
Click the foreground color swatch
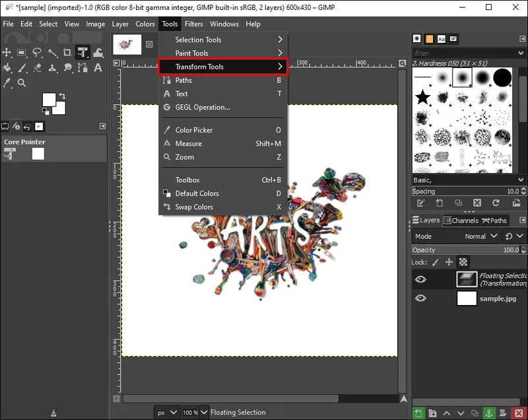click(x=49, y=99)
